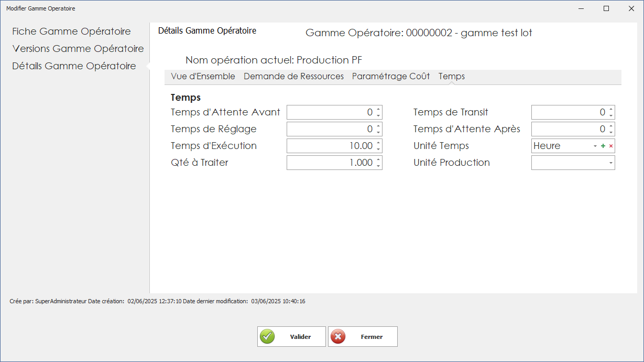The image size is (644, 362).
Task: Increase the Temps de Réglage value
Action: click(x=378, y=126)
